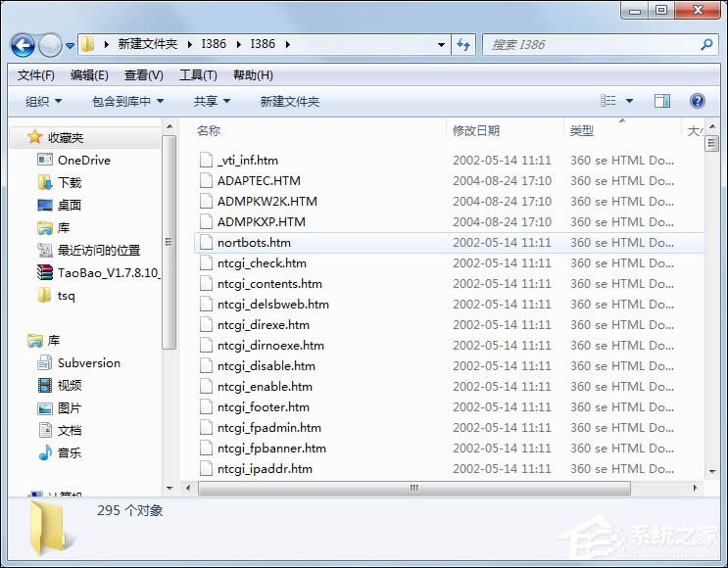Open the 工具(T) menu
Screen dimensions: 728x568
coord(198,75)
